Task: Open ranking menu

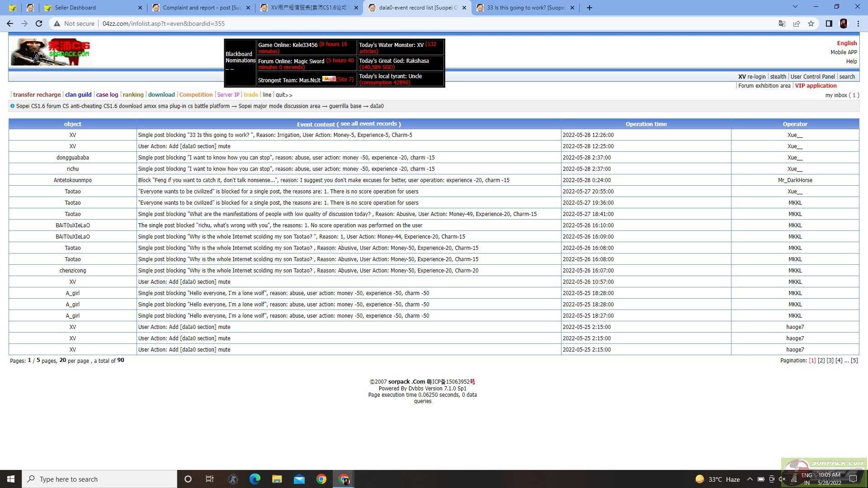Action: pyautogui.click(x=133, y=95)
